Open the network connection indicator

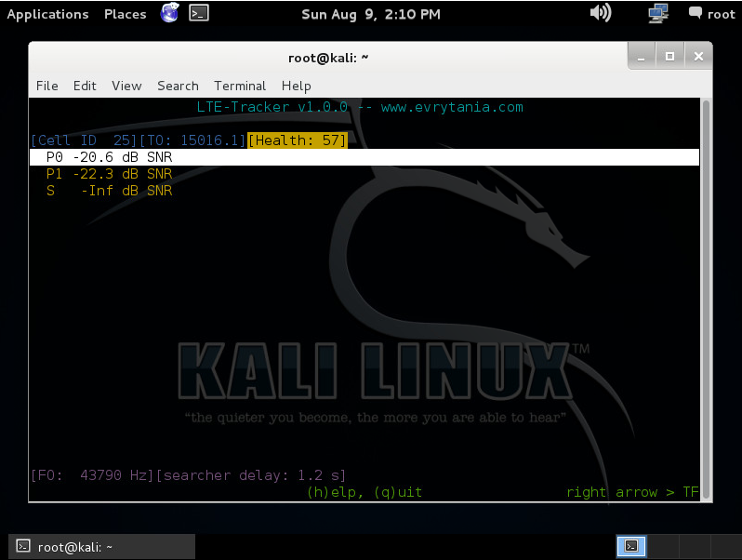[657, 13]
